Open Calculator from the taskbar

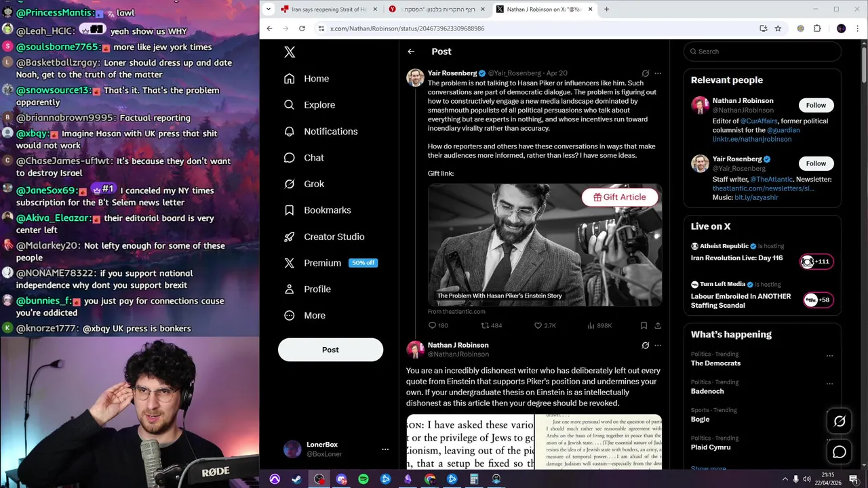point(474,479)
